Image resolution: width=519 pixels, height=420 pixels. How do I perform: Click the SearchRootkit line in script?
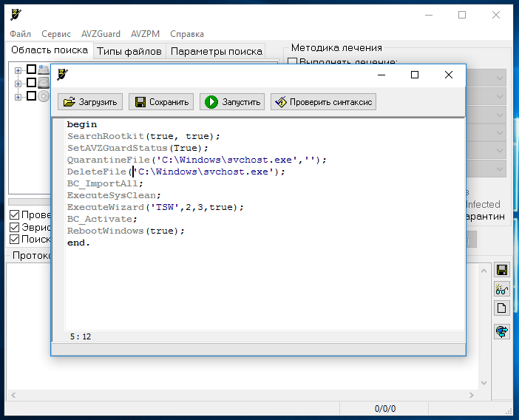pos(143,136)
